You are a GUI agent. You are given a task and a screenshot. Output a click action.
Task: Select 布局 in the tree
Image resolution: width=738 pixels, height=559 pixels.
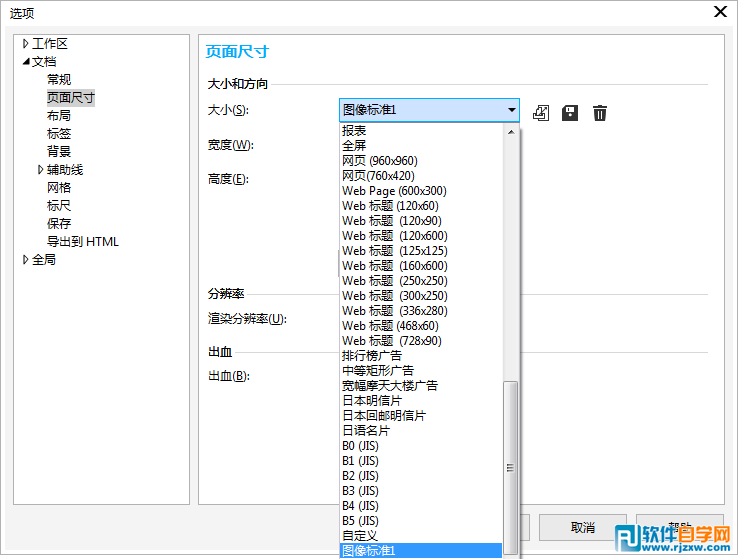59,116
